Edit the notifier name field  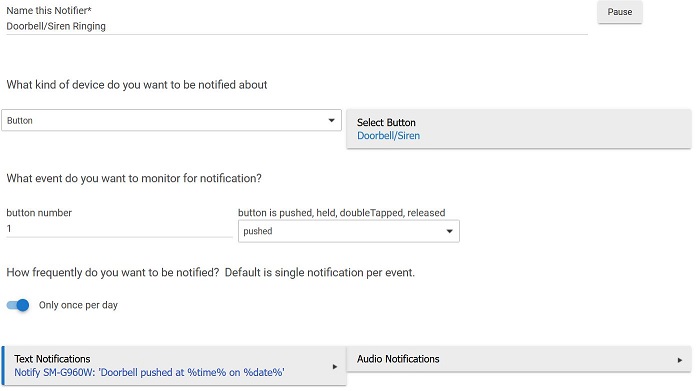(297, 26)
